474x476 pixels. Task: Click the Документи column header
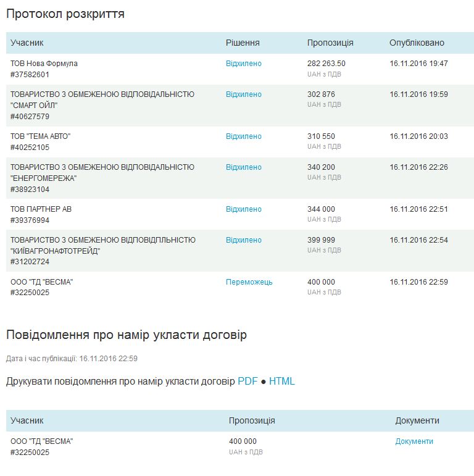click(417, 420)
